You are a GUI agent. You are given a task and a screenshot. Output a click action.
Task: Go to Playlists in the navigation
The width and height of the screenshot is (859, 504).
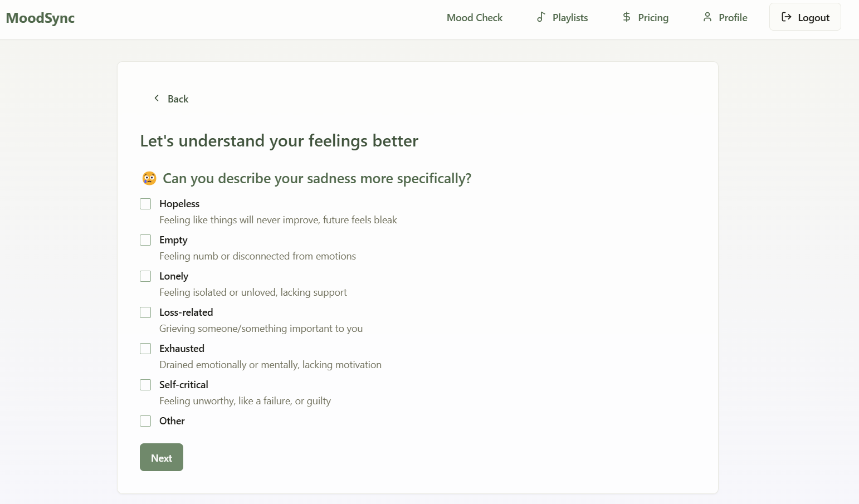(x=562, y=17)
